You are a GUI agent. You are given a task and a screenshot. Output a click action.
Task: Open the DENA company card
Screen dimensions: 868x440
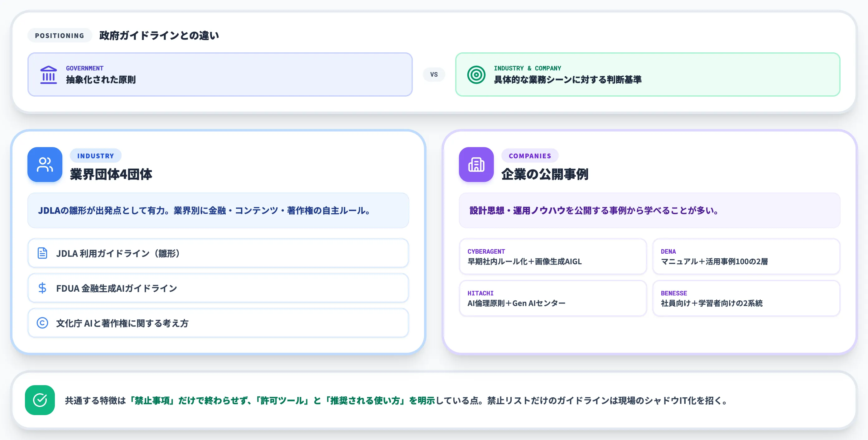(746, 256)
